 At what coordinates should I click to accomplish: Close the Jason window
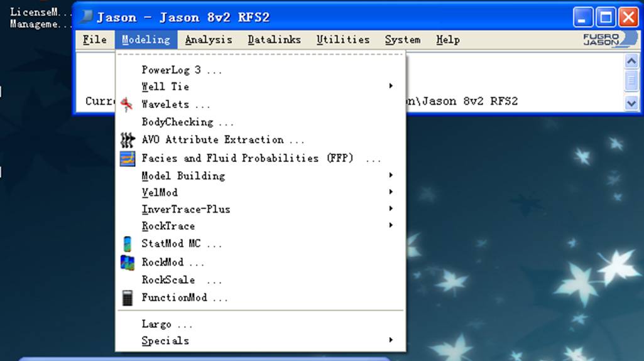coord(628,17)
